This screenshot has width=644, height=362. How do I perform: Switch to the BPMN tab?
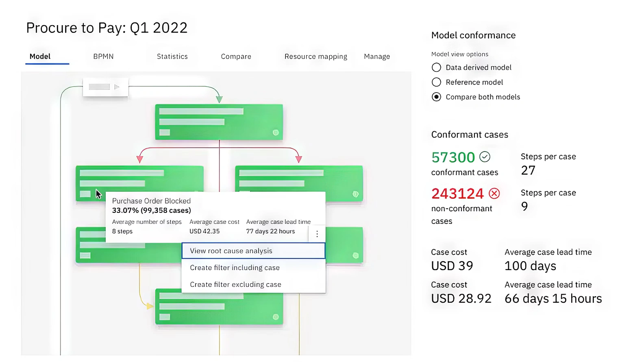tap(103, 56)
